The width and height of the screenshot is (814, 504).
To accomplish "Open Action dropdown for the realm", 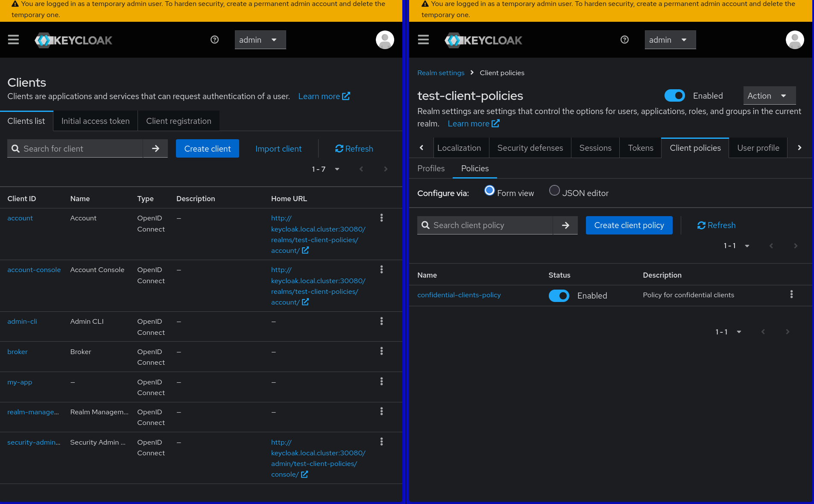I will tap(770, 96).
